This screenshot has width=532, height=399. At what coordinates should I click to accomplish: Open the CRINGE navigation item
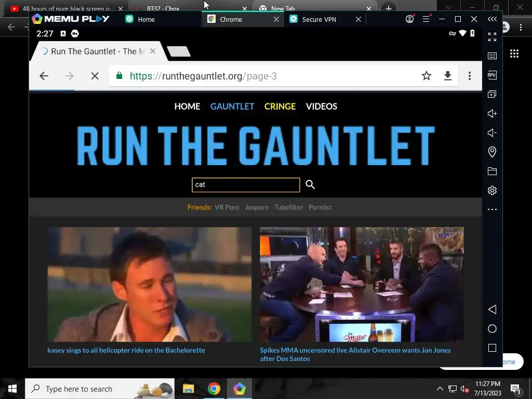(280, 107)
